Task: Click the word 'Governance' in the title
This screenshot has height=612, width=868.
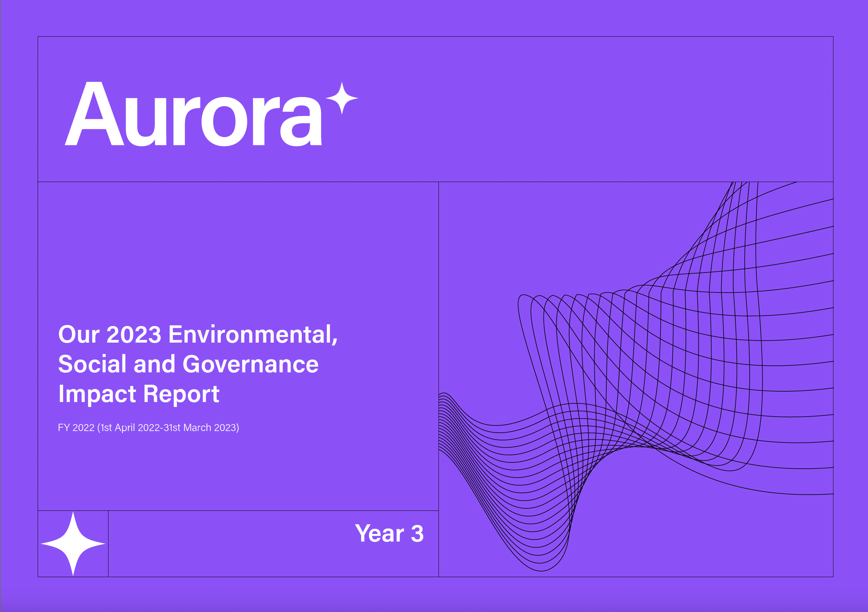Action: [251, 364]
